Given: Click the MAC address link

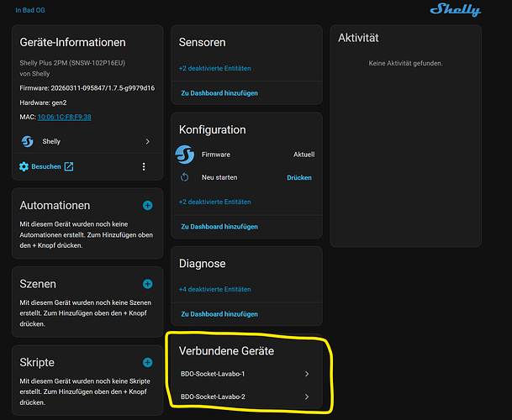Looking at the screenshot, I should [x=64, y=117].
